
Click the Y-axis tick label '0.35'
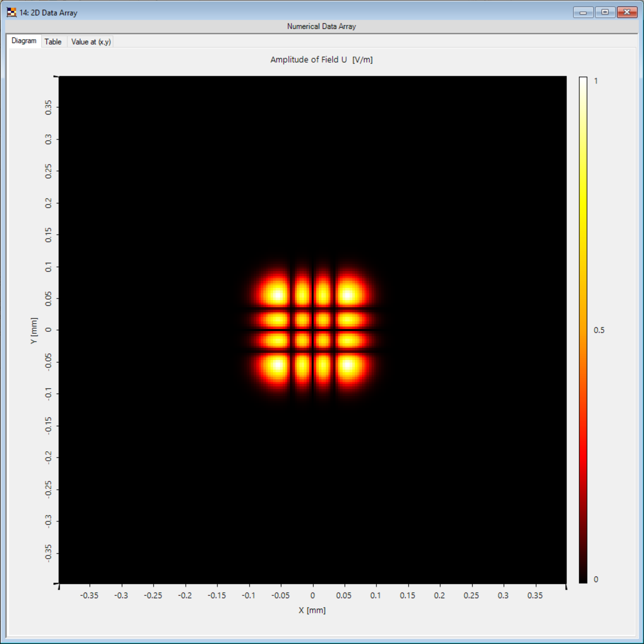click(x=49, y=107)
